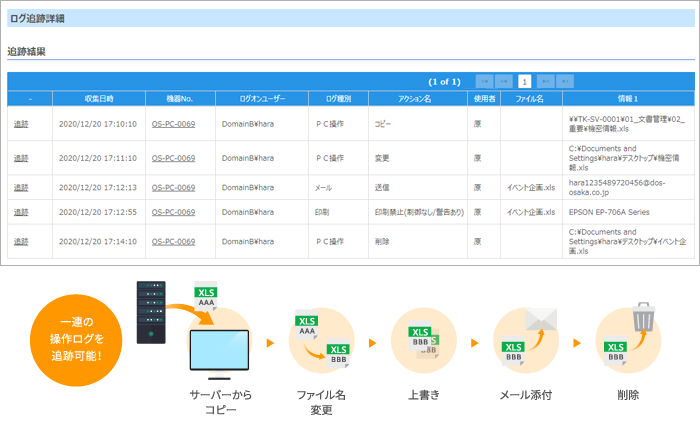The width and height of the screenshot is (700, 424).
Task: Click the server tower icon
Action: click(x=151, y=312)
